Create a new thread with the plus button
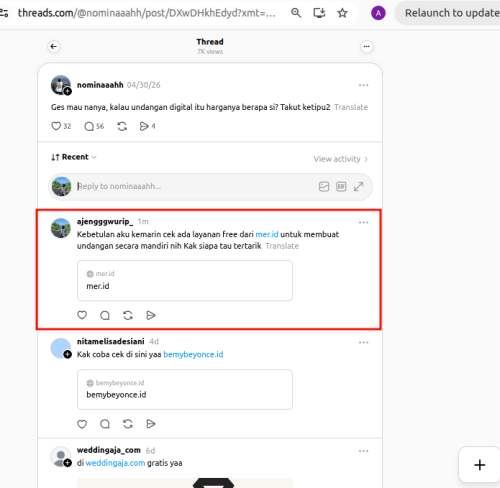 pyautogui.click(x=480, y=465)
